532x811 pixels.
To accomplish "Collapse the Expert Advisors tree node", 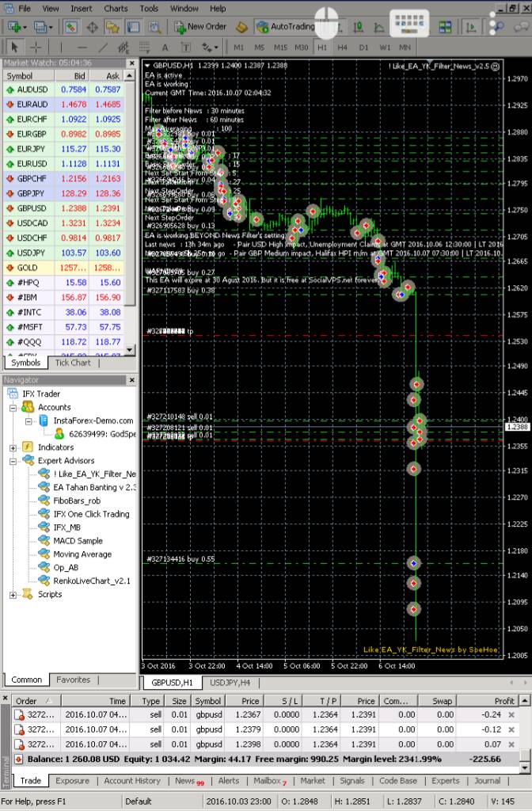I will coord(14,461).
